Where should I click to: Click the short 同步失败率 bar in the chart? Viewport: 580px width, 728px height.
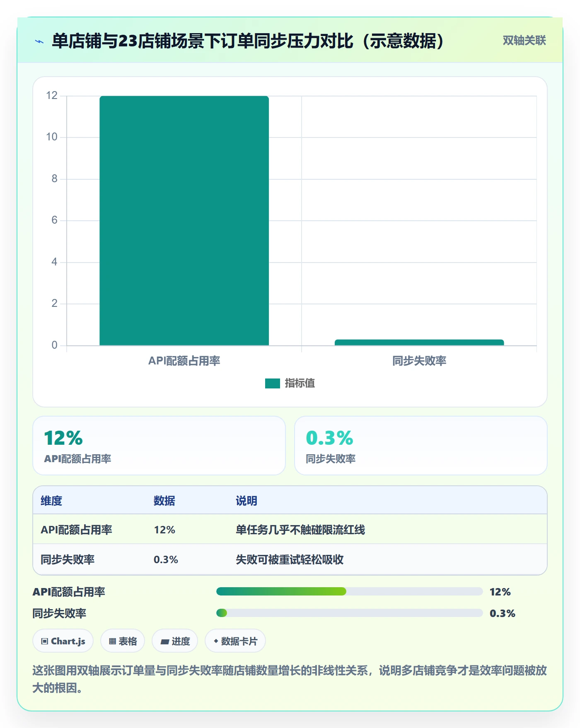click(419, 342)
